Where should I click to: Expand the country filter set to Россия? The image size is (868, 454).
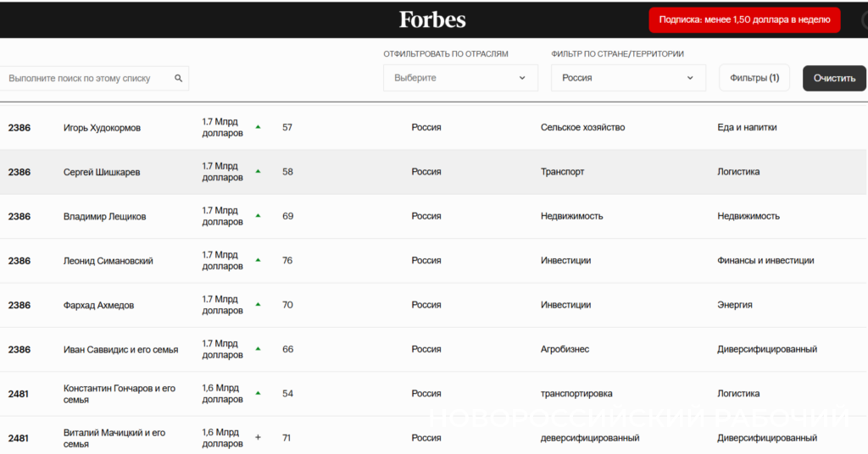[x=627, y=78]
